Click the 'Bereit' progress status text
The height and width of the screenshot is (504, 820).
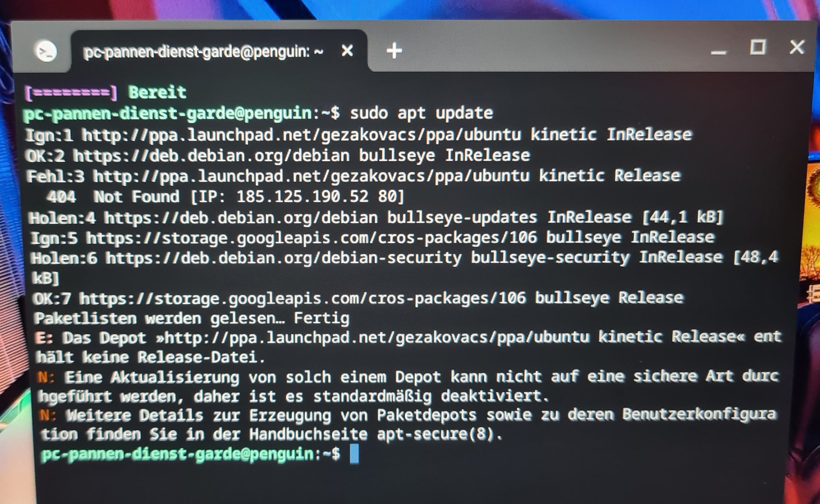(157, 92)
